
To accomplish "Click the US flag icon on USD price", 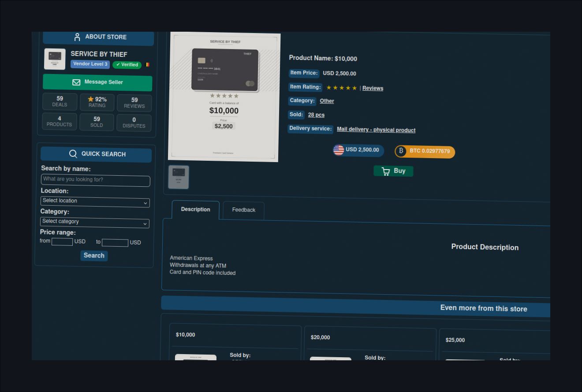I will pyautogui.click(x=339, y=150).
